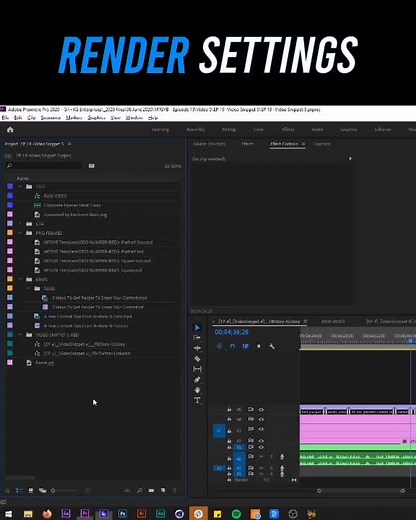
Task: Click the Name column header
Action: tap(23, 178)
